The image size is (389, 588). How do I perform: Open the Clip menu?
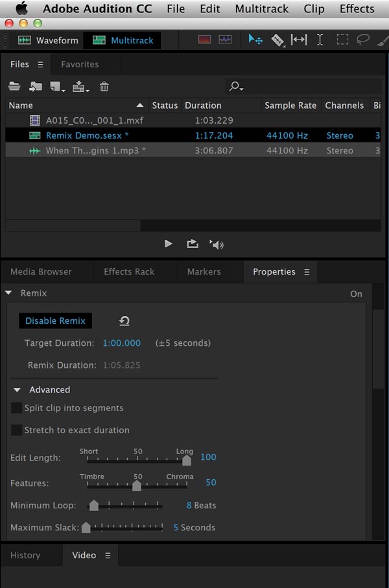pos(314,8)
